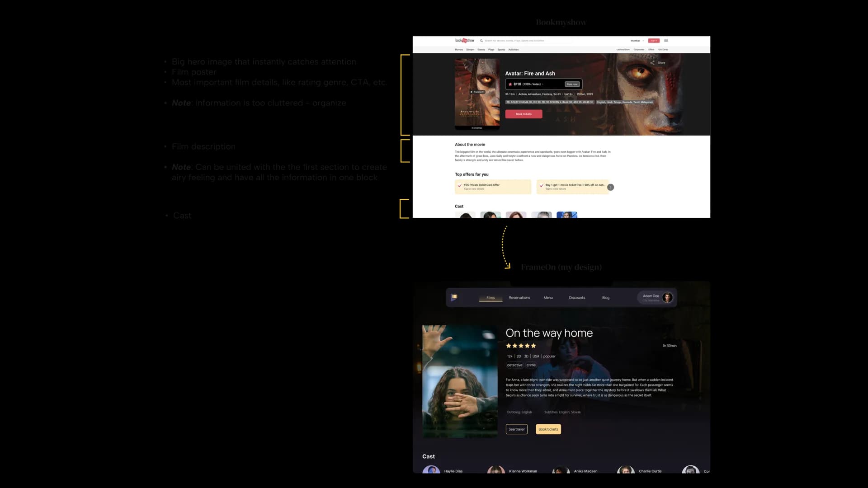Click the BookMyShow logo
The height and width of the screenshot is (488, 868).
(x=464, y=41)
